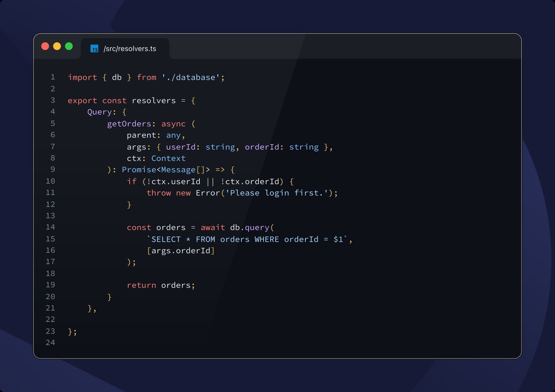The width and height of the screenshot is (555, 392).
Task: Click line number 1 in gutter
Action: [52, 77]
